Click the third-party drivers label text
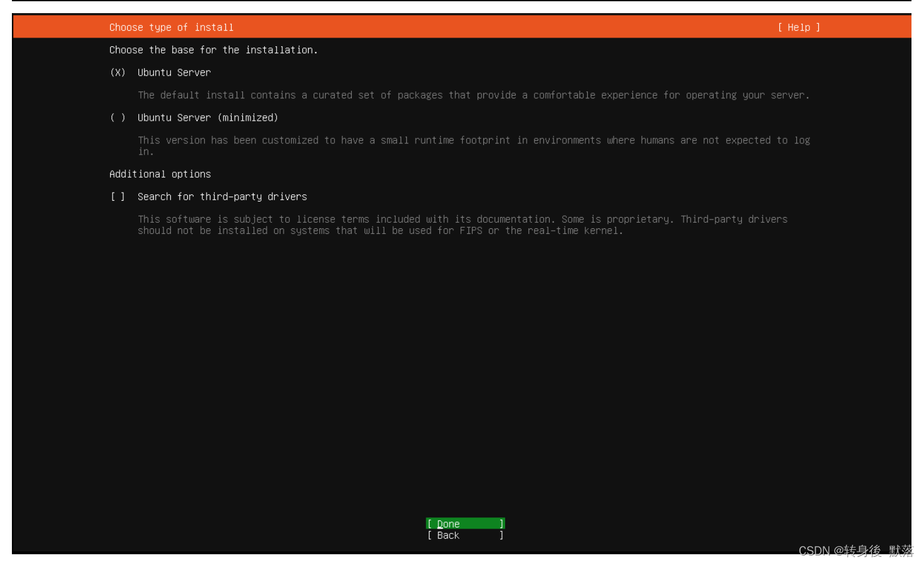The image size is (924, 563). (x=222, y=196)
